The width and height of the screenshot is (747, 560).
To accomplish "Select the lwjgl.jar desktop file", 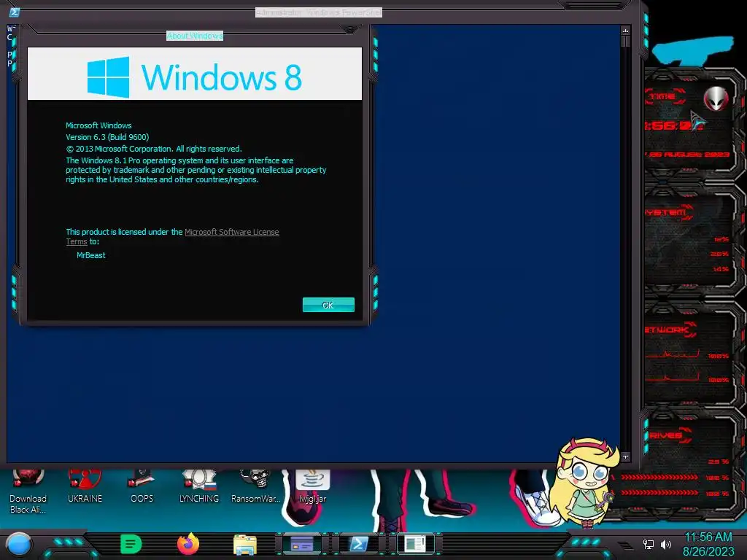I will pos(312,486).
